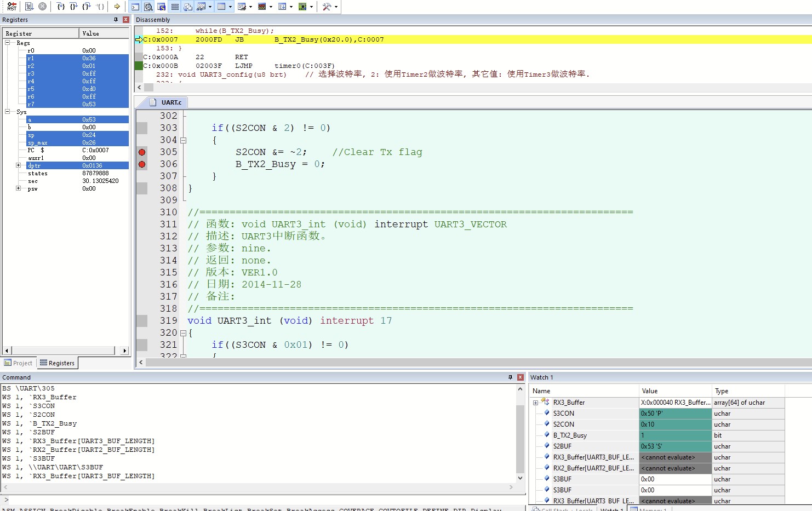This screenshot has width=812, height=511.
Task: Open the Watch windows dropdown arrow
Action: pyautogui.click(x=209, y=7)
